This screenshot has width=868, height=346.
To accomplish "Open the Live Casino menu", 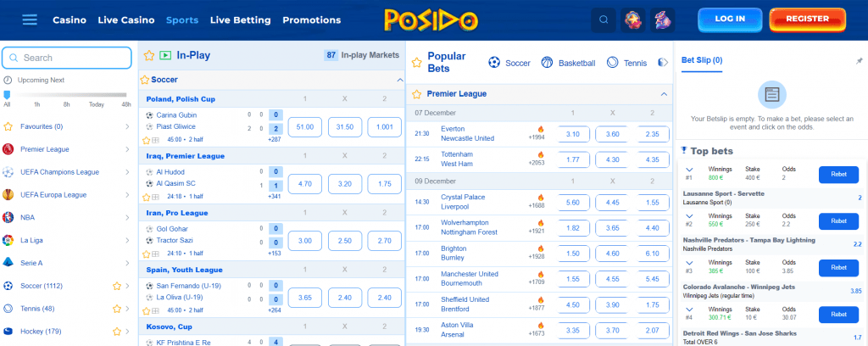I will click(x=126, y=20).
